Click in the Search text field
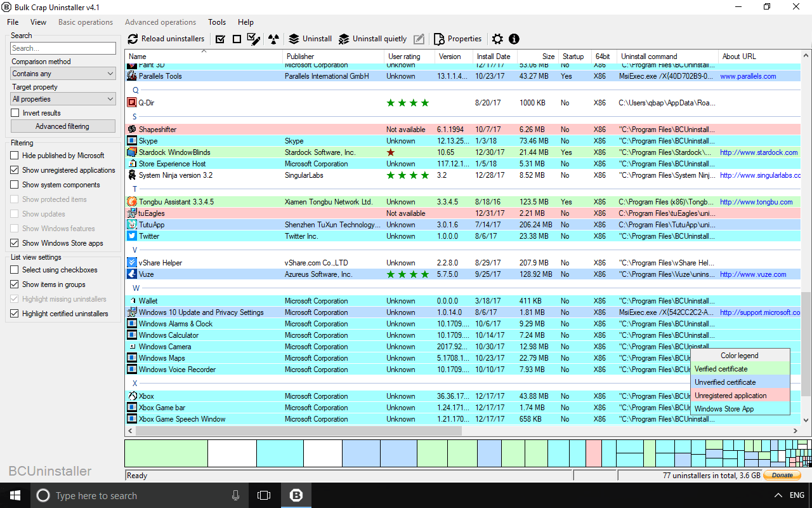Image resolution: width=812 pixels, height=508 pixels. pos(63,48)
